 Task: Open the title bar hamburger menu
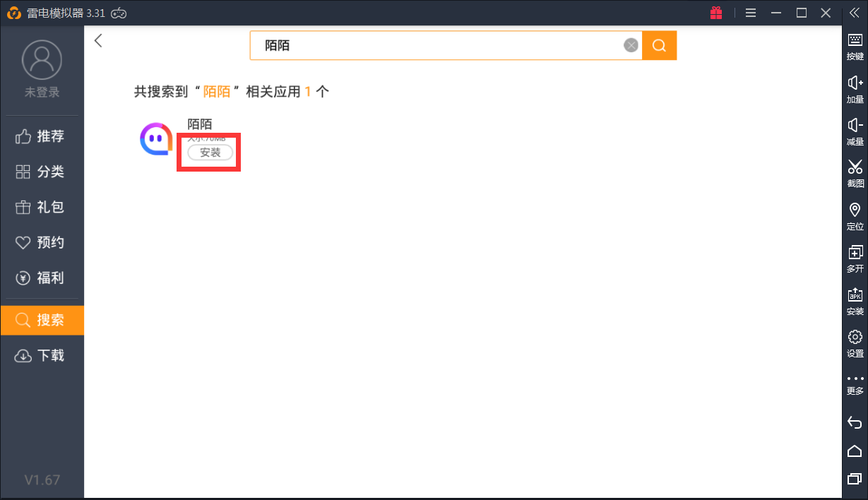751,13
